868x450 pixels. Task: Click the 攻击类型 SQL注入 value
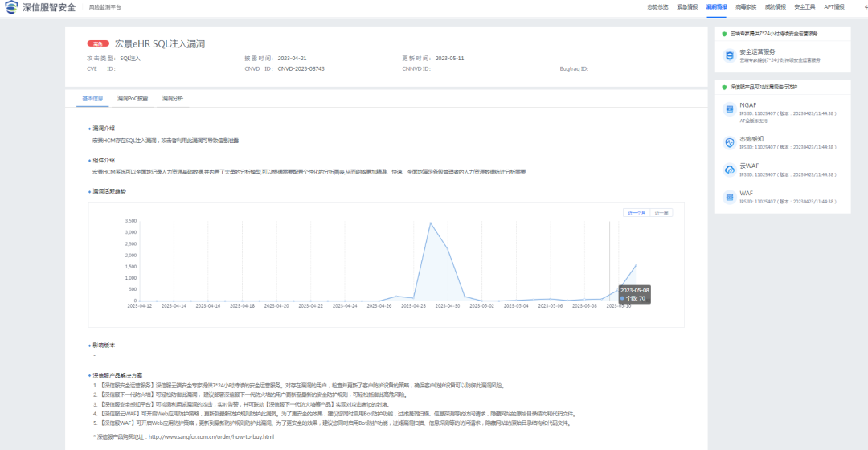130,58
